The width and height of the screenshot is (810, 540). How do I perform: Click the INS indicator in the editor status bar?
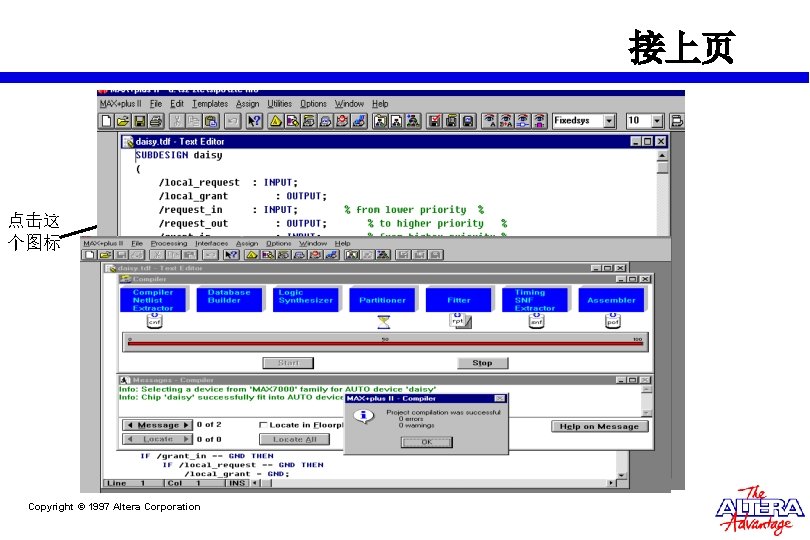pos(237,483)
